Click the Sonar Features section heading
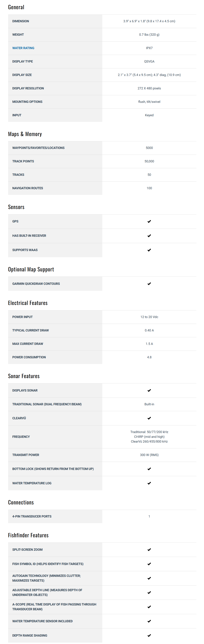Viewport: 204px width, 644px height. click(x=24, y=376)
